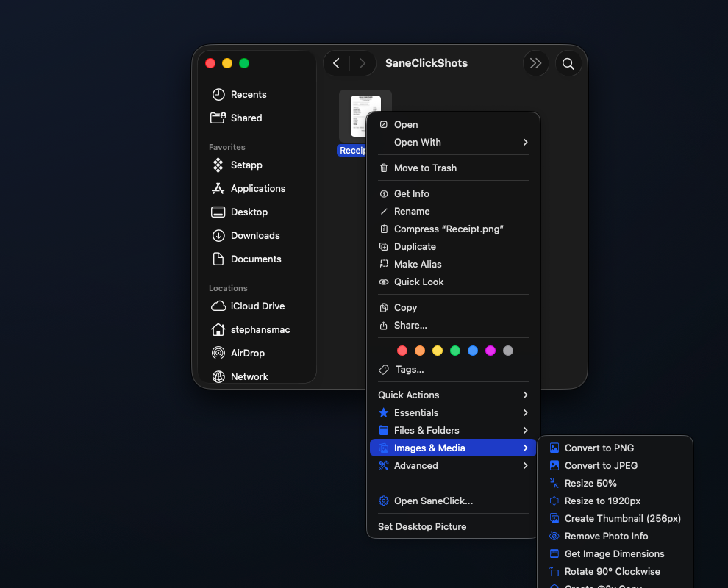The width and height of the screenshot is (728, 588).
Task: Choose Rotate 90° Clockwise
Action: (615, 571)
